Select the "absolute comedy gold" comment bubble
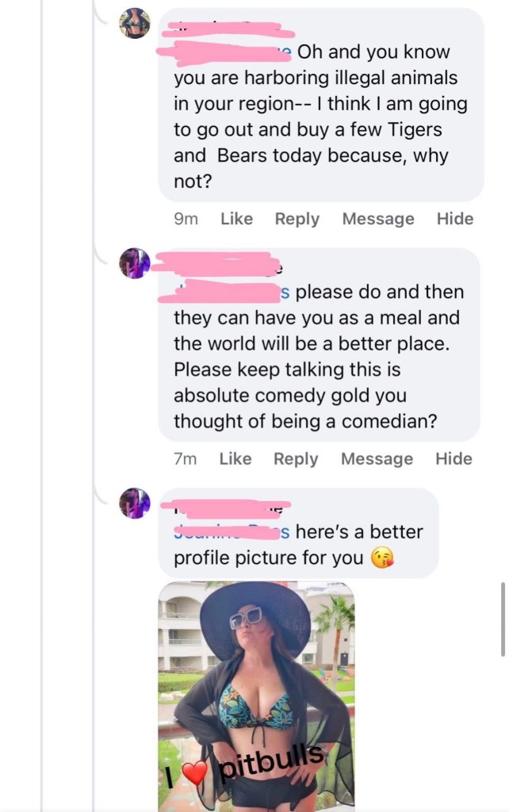The image size is (509, 812). click(319, 357)
